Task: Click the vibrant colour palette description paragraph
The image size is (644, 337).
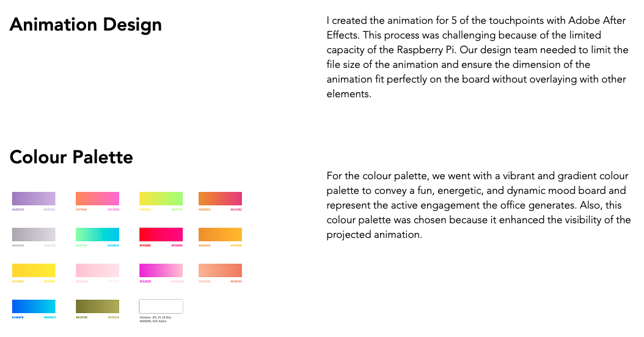Action: pos(478,205)
